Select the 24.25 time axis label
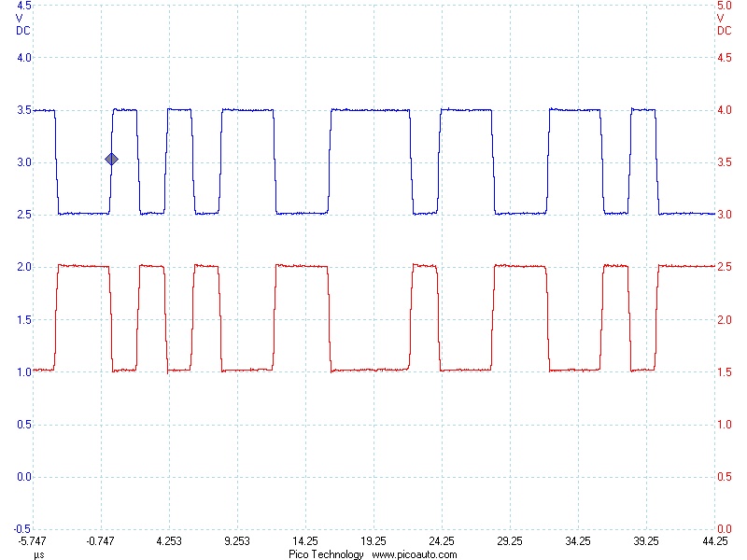 (x=442, y=541)
